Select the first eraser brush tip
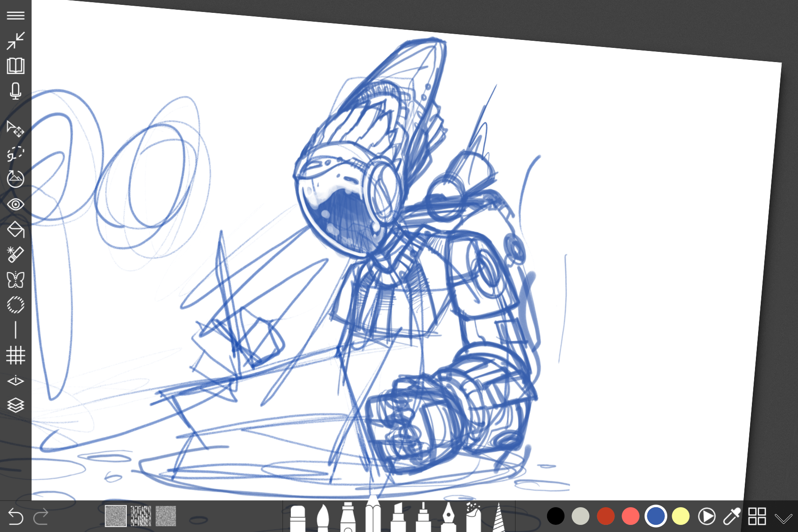The height and width of the screenshot is (532, 798). point(298,518)
